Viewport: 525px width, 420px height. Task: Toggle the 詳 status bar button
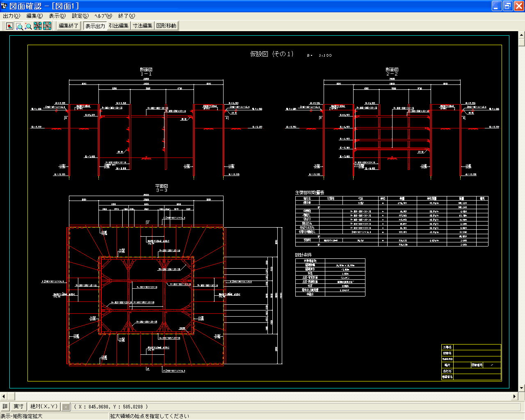5,406
